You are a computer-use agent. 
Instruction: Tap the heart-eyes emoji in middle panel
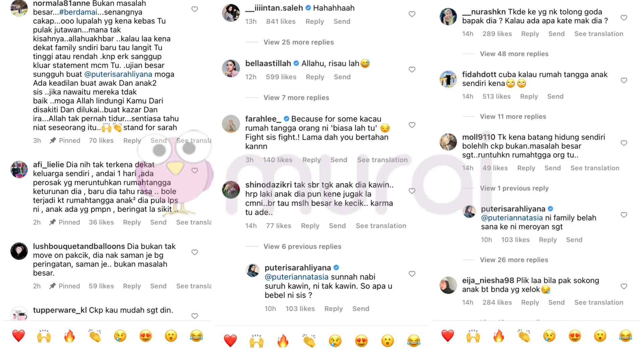point(361,341)
